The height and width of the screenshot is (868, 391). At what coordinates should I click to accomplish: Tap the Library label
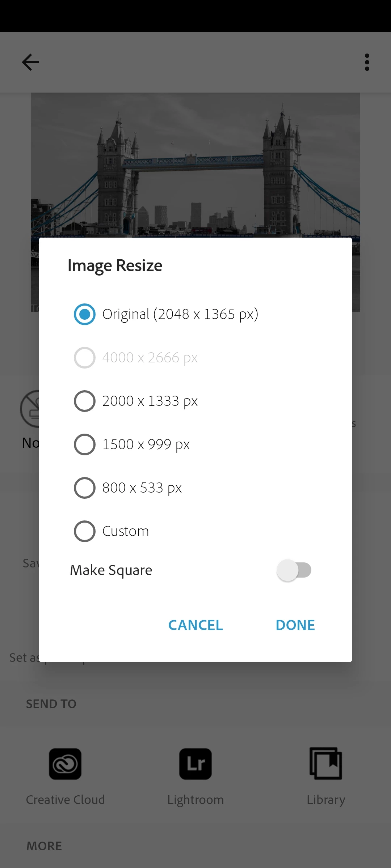click(326, 800)
